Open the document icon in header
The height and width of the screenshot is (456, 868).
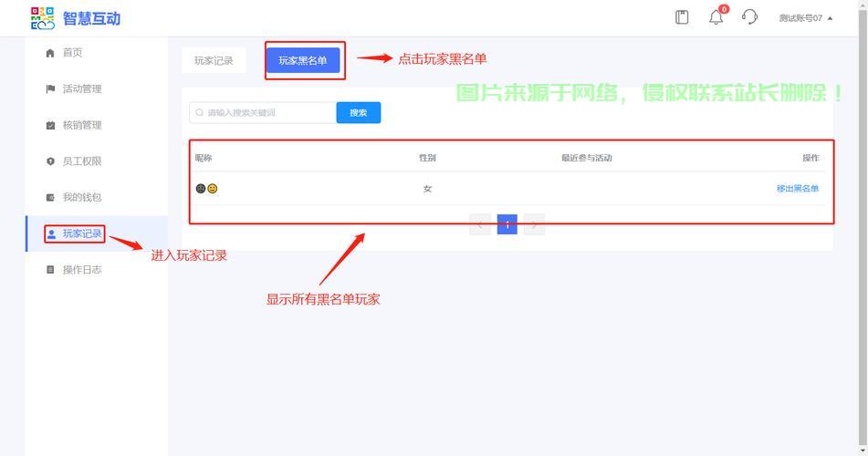coord(682,17)
